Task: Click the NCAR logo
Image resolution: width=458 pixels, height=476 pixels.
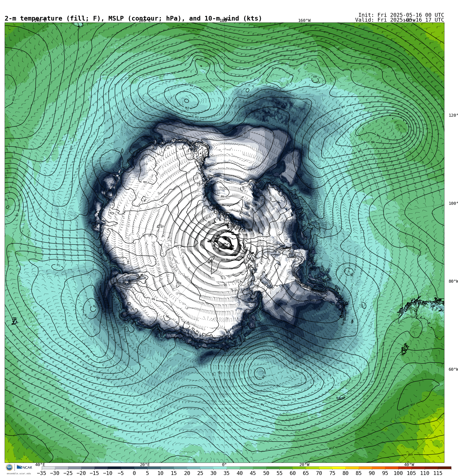Action: (x=24, y=467)
